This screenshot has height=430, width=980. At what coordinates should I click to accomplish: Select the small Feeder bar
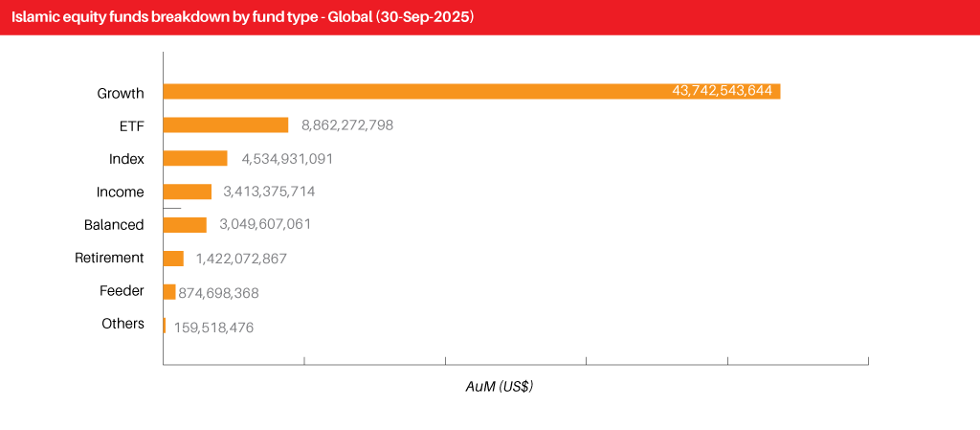click(169, 292)
